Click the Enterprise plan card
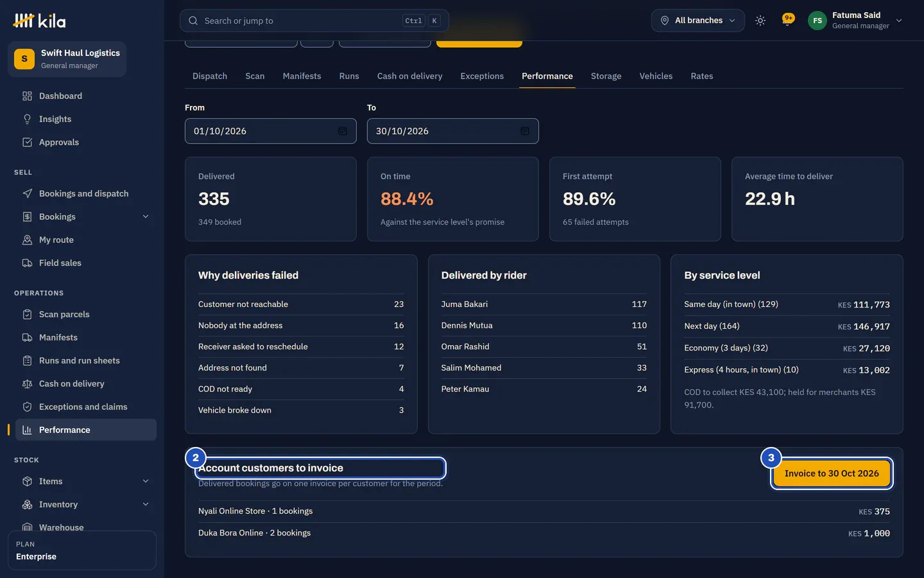924x578 pixels. coord(82,550)
